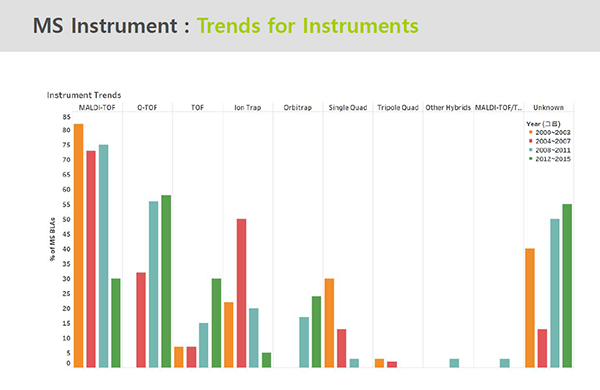
Task: Select the red 2004~2007 legend swatch
Action: (531, 141)
